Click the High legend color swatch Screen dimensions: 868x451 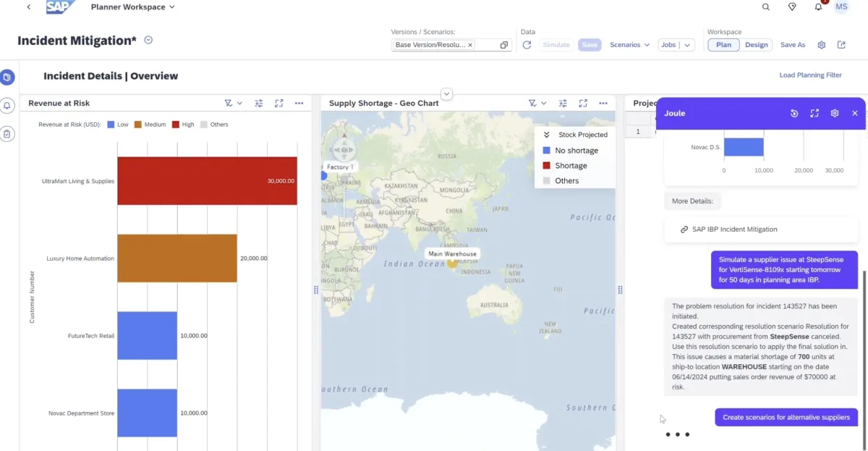click(175, 125)
